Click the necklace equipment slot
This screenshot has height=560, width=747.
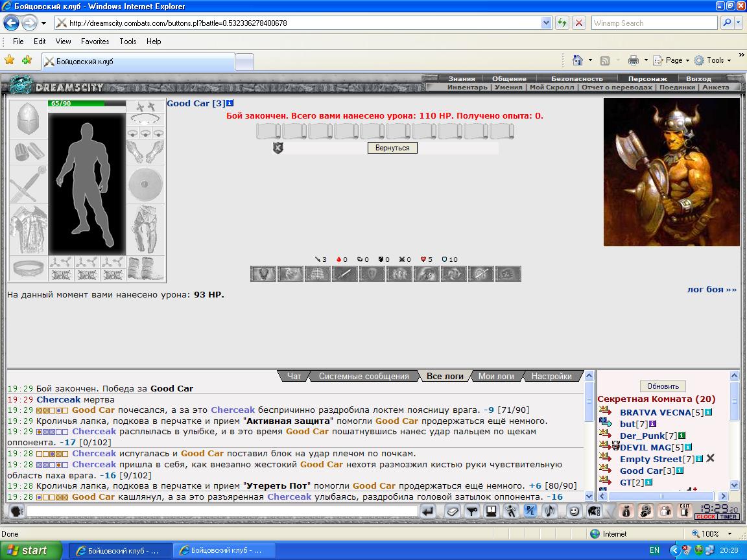(145, 119)
